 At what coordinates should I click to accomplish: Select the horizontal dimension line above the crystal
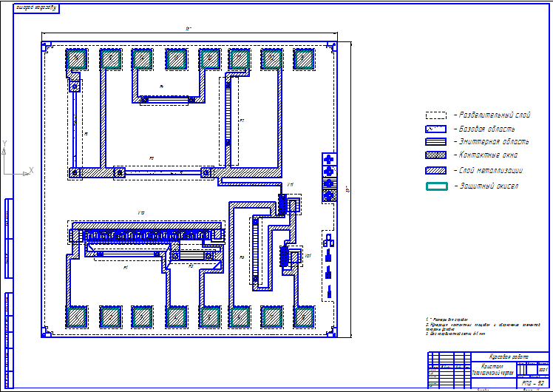[189, 33]
